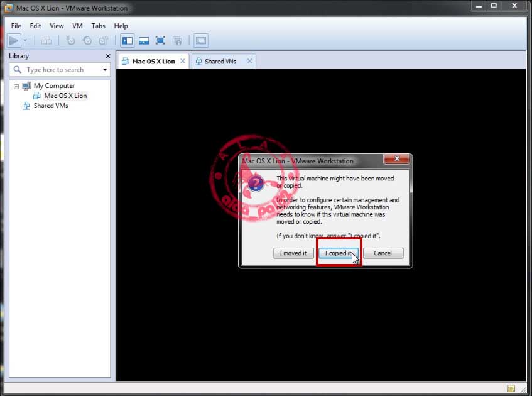Click the VMware Workstation title bar app icon

coord(9,8)
